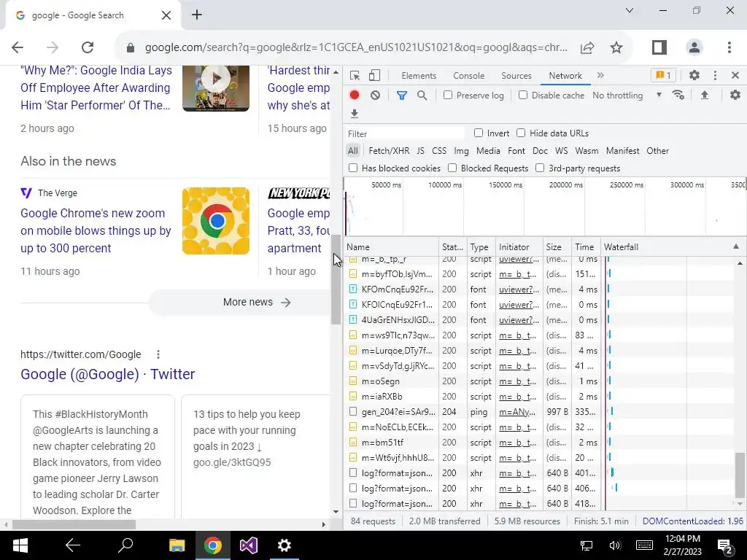
Task: Open the issues badge showing 1
Action: click(664, 75)
